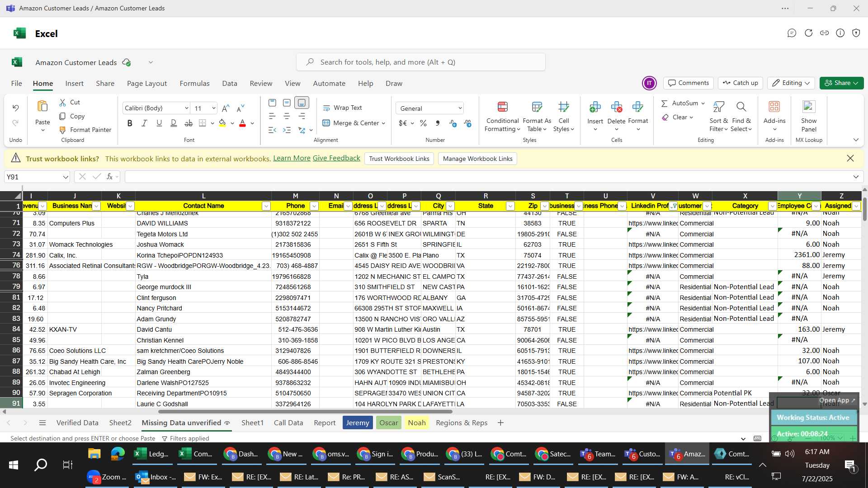
Task: Click increase indent icon
Action: click(287, 130)
